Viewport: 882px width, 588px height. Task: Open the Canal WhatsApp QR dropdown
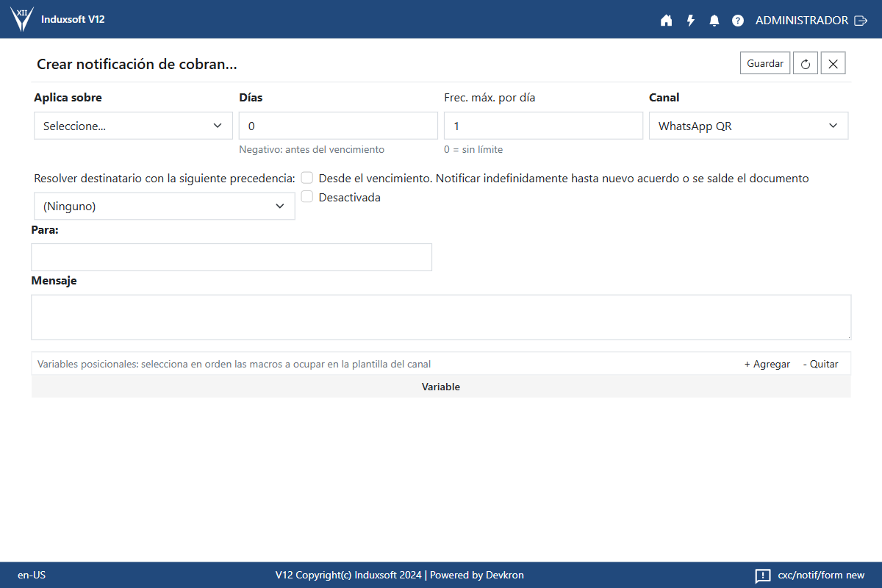click(x=748, y=126)
